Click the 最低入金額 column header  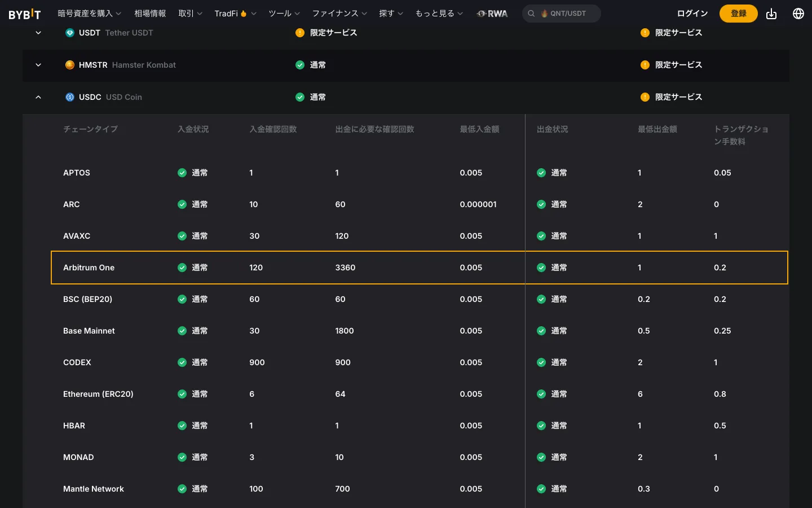click(479, 129)
